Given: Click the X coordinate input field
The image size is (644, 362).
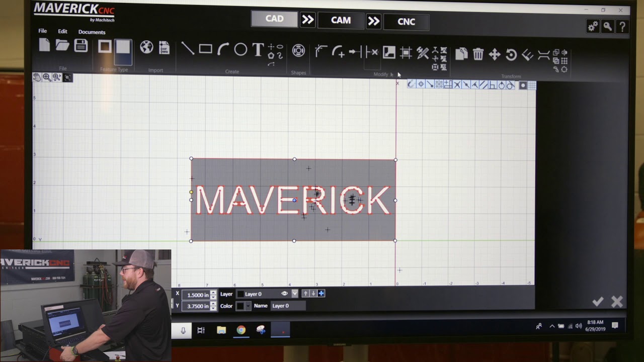Looking at the screenshot, I should 195,295.
